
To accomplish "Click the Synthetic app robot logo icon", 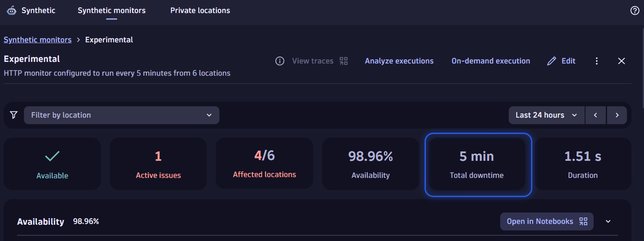I will point(12,10).
